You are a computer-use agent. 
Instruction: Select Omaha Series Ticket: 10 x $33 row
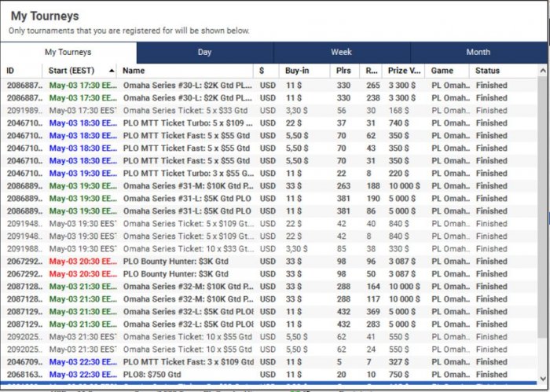pyautogui.click(x=269, y=249)
